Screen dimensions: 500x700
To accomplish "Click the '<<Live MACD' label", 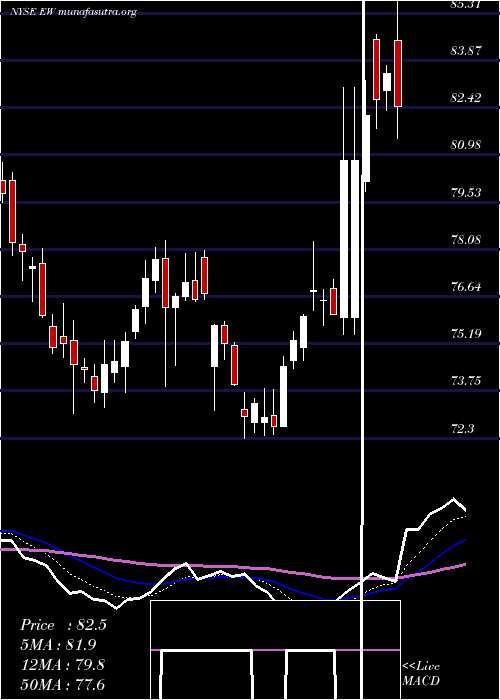I will 421,673.
